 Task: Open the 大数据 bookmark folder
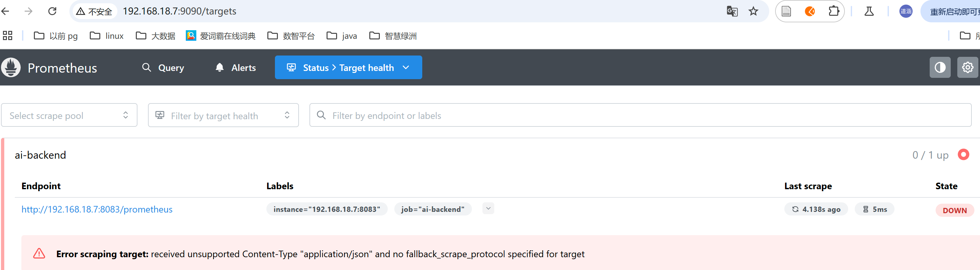156,36
